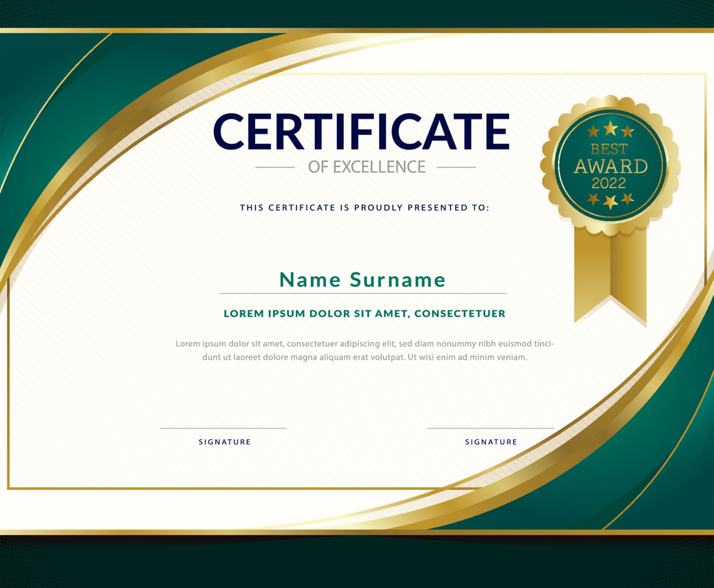This screenshot has height=588, width=714.
Task: Click the 'LOREM IPSUM DOLOR SIT AMET, CONSECTETUER' heading
Action: coord(365,313)
